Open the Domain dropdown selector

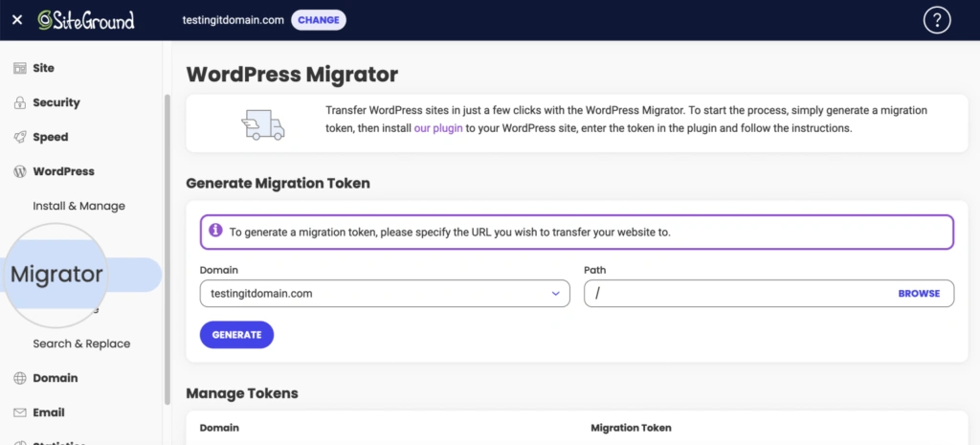click(x=384, y=294)
